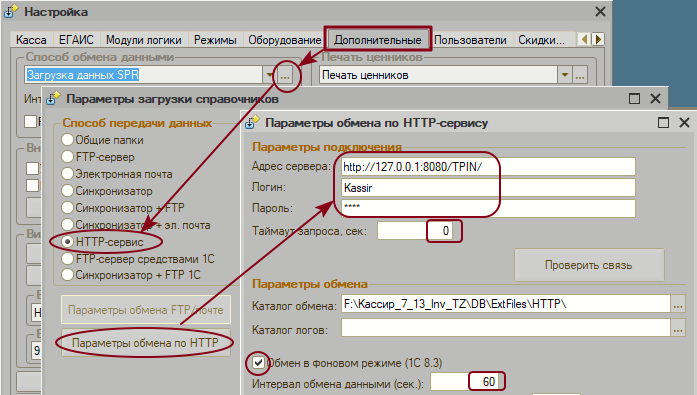Image resolution: width=697 pixels, height=395 pixels.
Task: Toggle Обмен в фоновом режиме checkbox
Action: [258, 363]
